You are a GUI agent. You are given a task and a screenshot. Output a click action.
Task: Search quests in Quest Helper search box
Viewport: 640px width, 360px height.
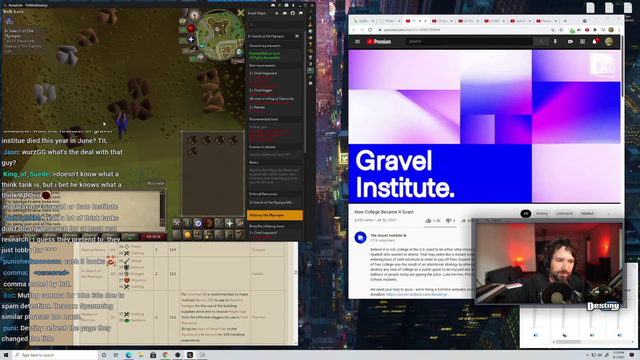point(275,25)
